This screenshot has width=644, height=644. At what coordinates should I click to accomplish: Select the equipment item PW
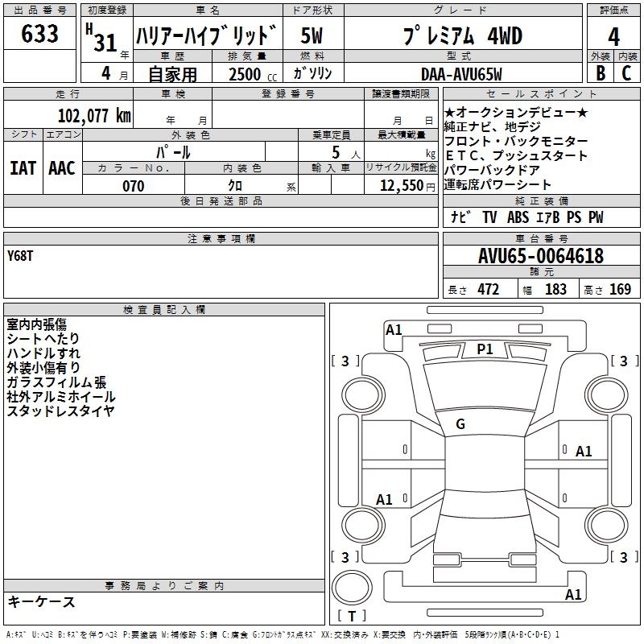(x=596, y=217)
